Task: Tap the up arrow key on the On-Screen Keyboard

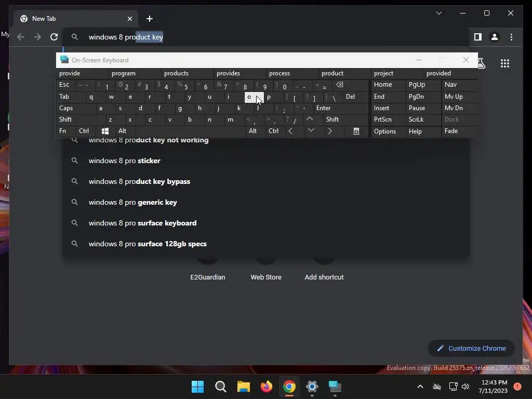Action: tap(310, 119)
